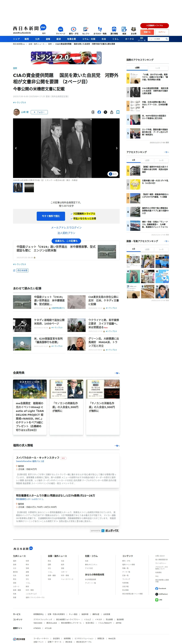Show next photo in slideshow
Viewport: 182px width, 644px height.
pyautogui.click(x=117, y=148)
